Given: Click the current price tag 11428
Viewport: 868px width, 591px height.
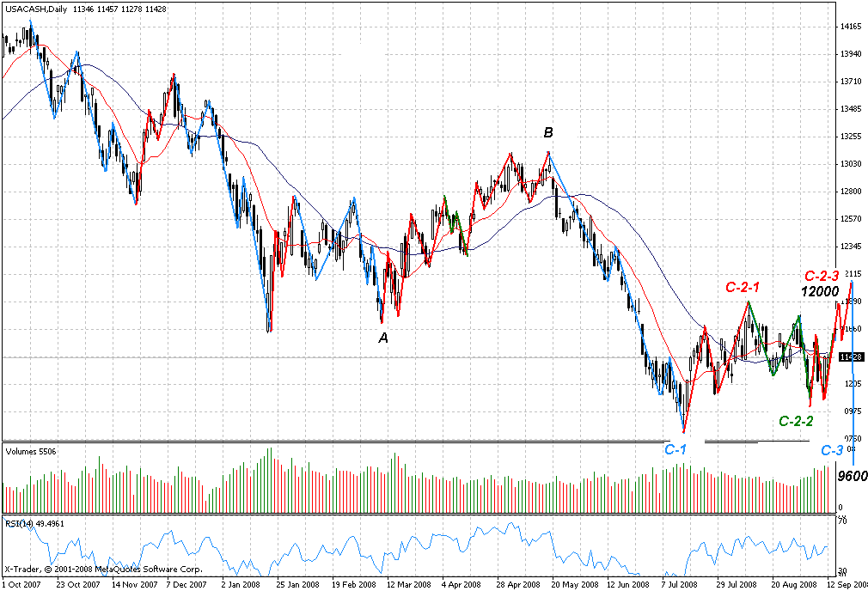Looking at the screenshot, I should pyautogui.click(x=850, y=356).
